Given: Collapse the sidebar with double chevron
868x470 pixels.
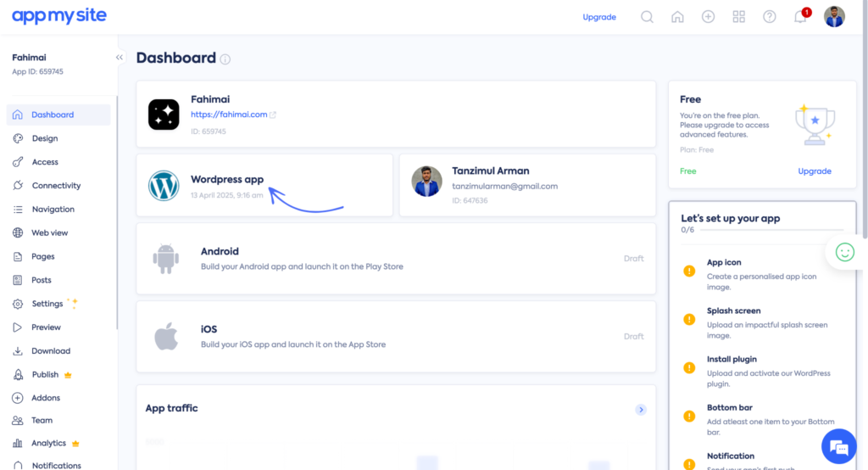Looking at the screenshot, I should click(x=119, y=57).
